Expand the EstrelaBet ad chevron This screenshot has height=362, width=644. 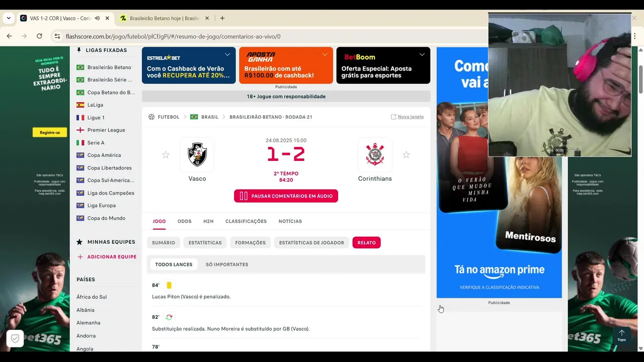(x=227, y=54)
